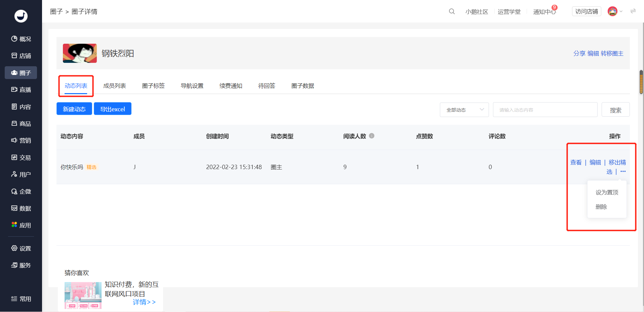Click 导出excel button
644x312 pixels.
[x=113, y=109]
